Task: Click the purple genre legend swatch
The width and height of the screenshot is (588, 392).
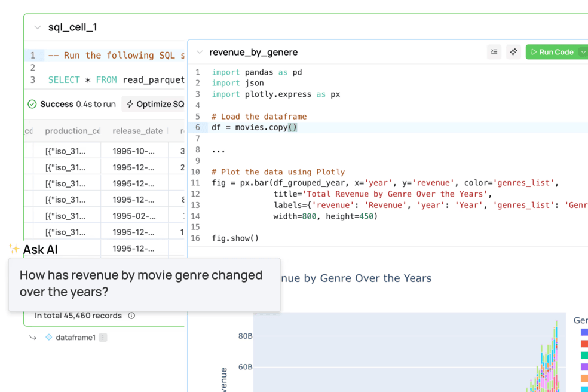Action: pos(584,366)
